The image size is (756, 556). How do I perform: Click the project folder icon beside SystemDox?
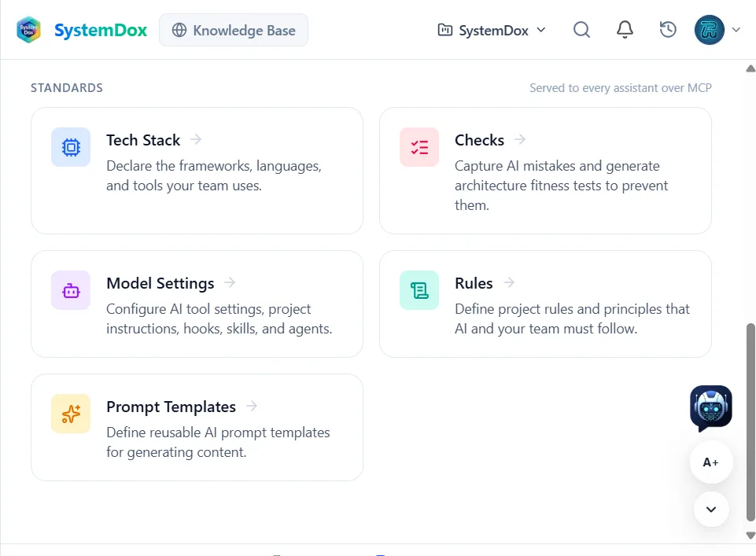click(444, 30)
